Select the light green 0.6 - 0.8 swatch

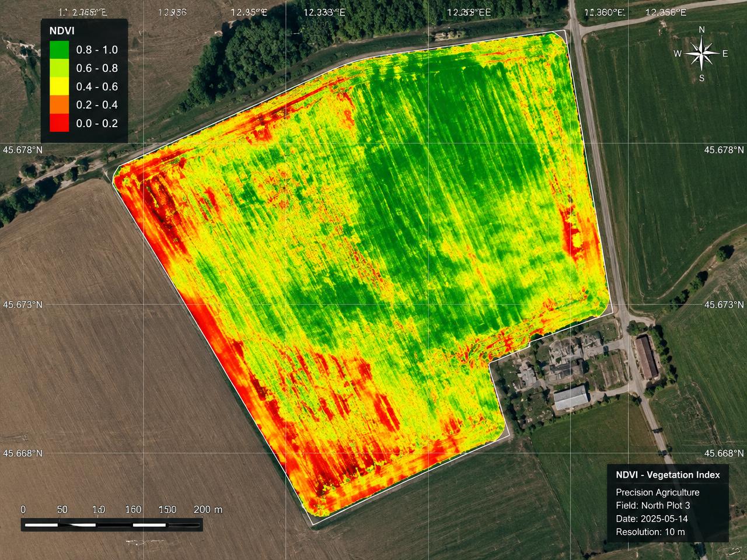[x=59, y=68]
